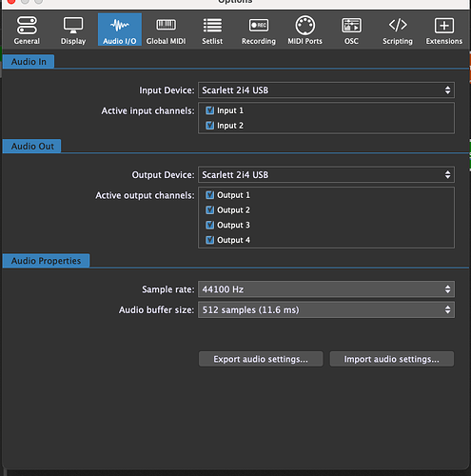Screen dimensions: 471x476
Task: Click Export audio settings button
Action: tap(261, 359)
